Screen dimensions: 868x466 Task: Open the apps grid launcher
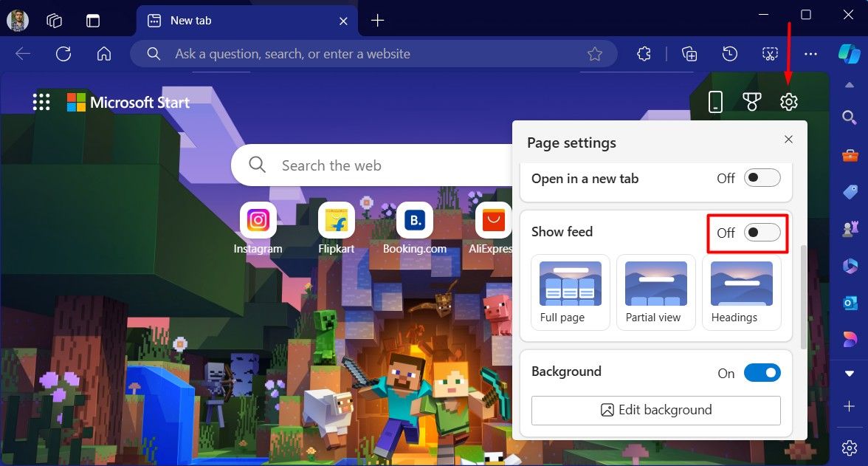(41, 102)
